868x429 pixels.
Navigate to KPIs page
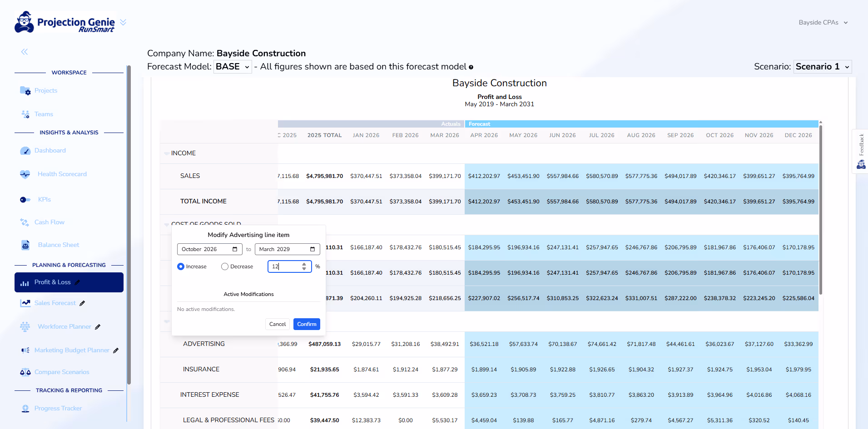pos(45,199)
